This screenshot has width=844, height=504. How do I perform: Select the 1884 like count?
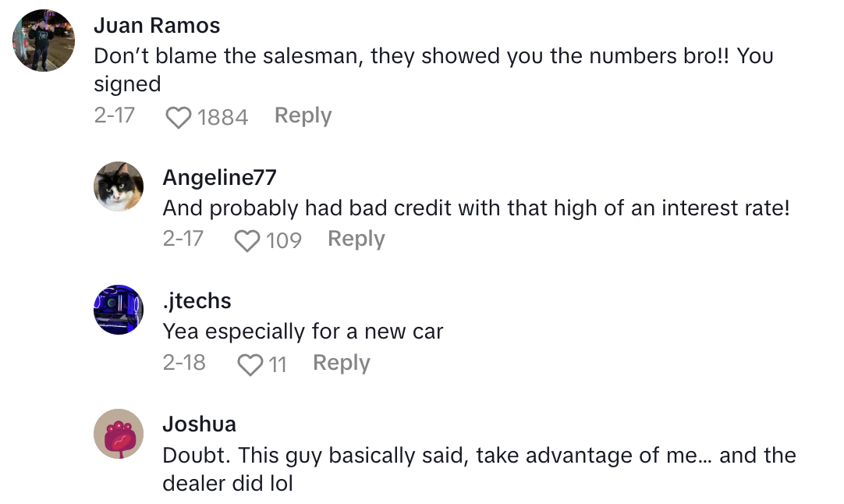[x=223, y=116]
